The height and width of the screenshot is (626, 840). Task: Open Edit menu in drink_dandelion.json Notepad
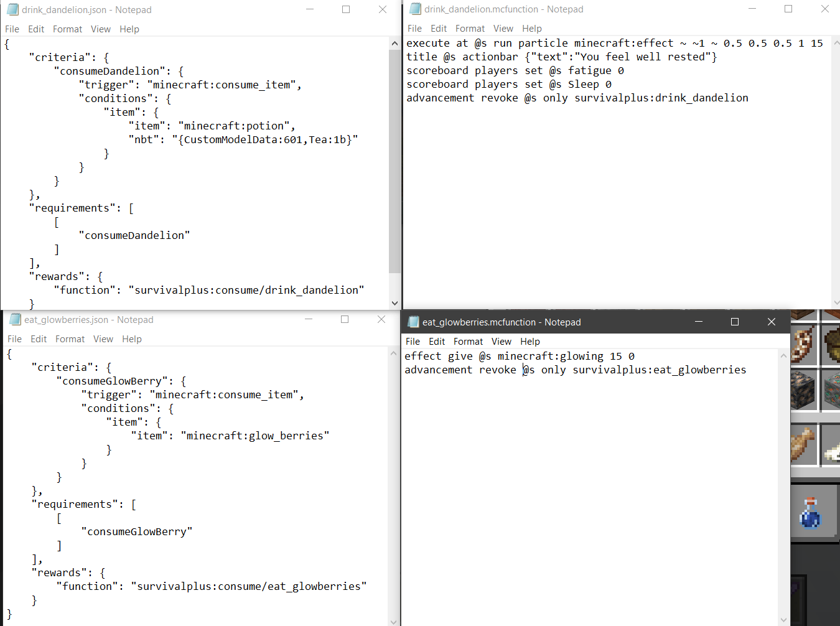[36, 29]
